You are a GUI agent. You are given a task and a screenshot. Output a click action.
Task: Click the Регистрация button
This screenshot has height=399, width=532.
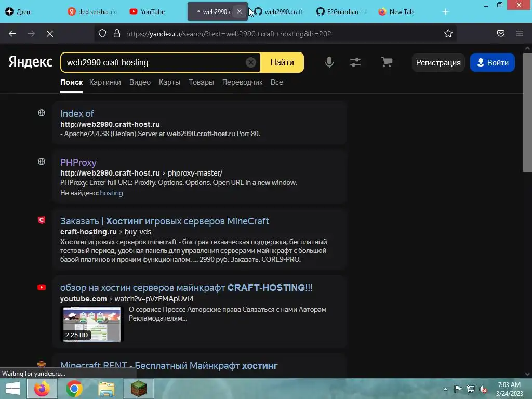coord(438,62)
